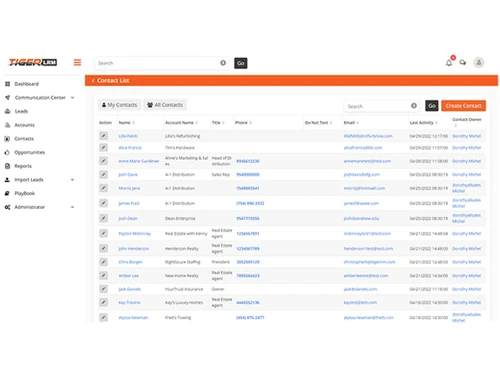
Task: Edit the Josh Davis contact row
Action: coord(103,174)
